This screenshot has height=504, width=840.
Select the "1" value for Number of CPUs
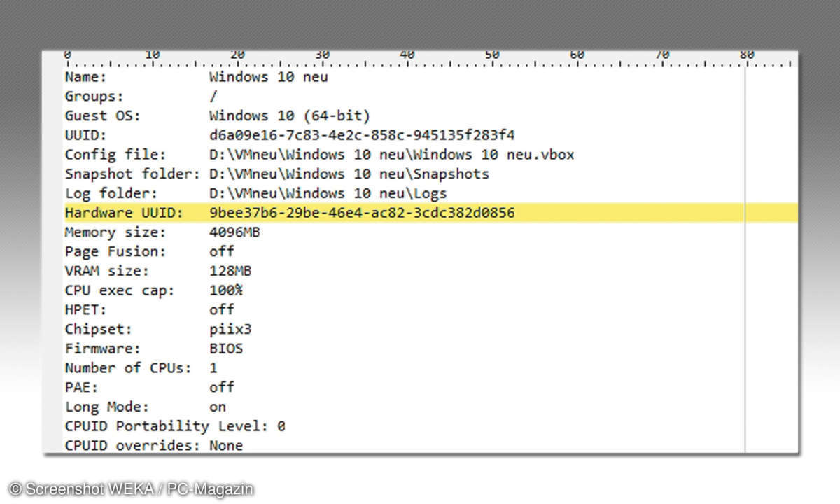click(x=213, y=367)
